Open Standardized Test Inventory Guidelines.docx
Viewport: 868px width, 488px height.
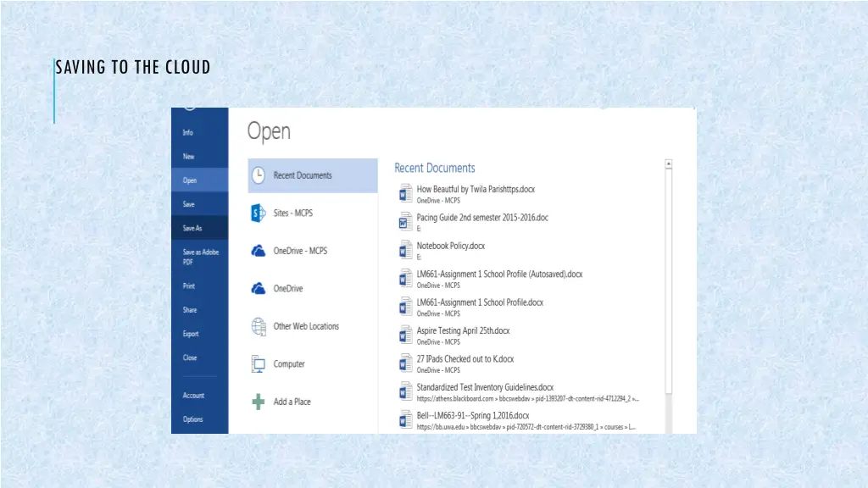(x=485, y=387)
